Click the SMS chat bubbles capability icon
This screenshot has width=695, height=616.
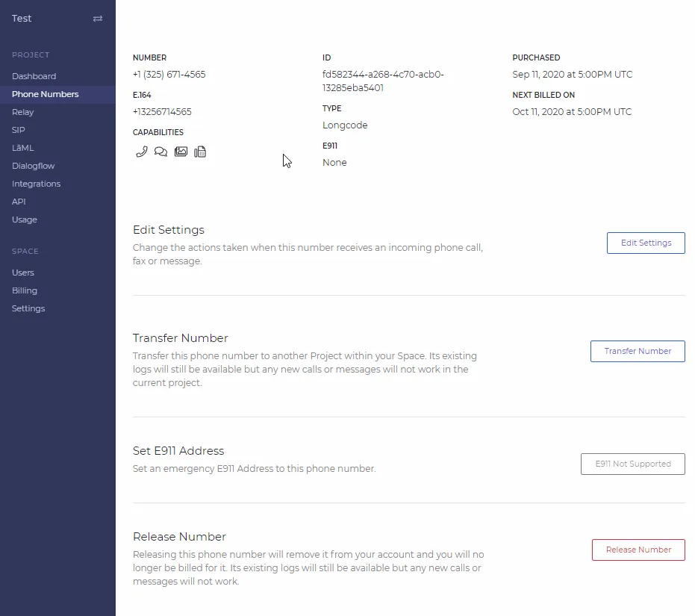pos(160,152)
